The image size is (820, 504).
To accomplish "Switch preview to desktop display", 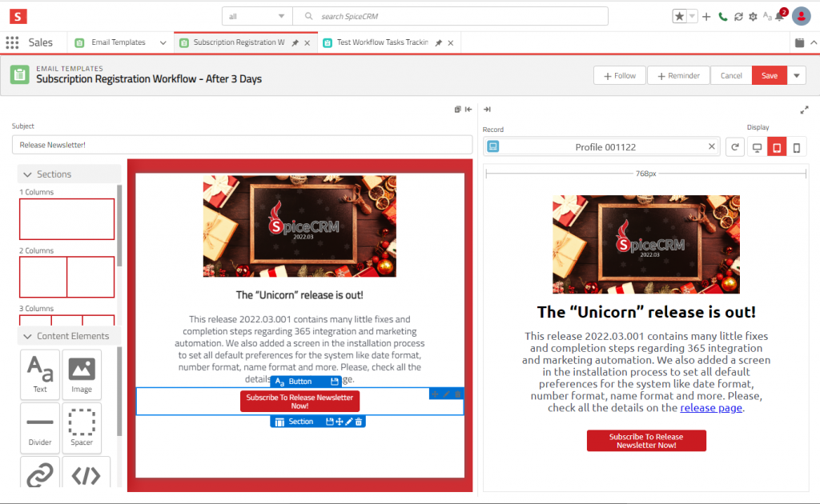I will (757, 147).
